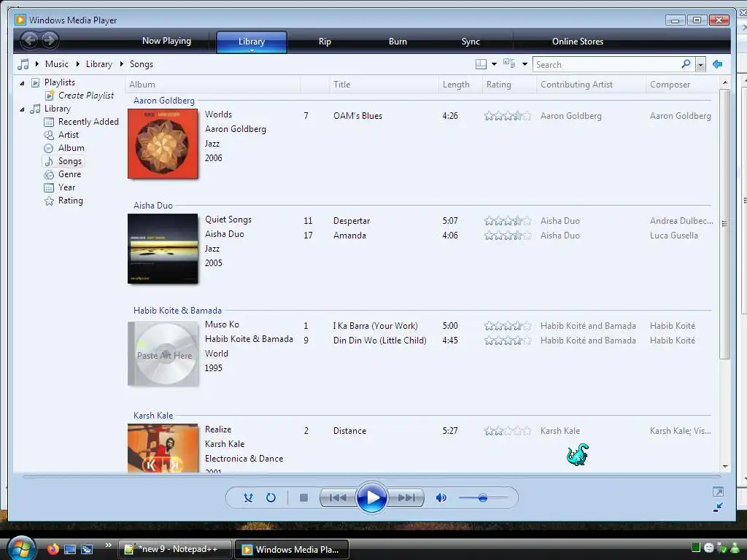
Task: Mute sound with the speaker icon
Action: [x=441, y=497]
